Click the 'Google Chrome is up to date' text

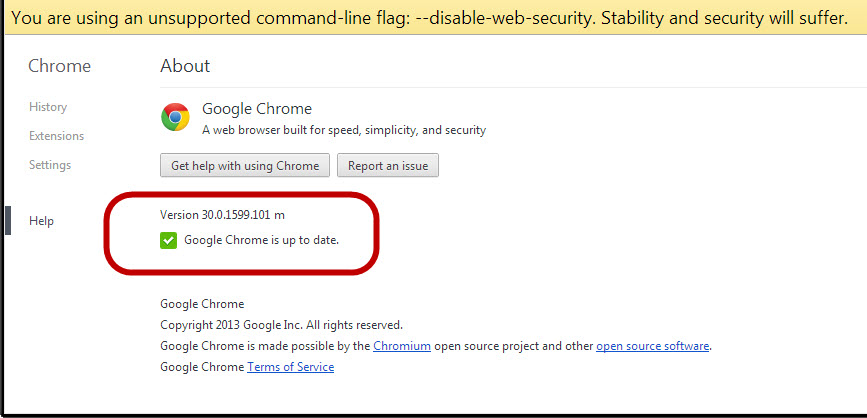click(262, 241)
